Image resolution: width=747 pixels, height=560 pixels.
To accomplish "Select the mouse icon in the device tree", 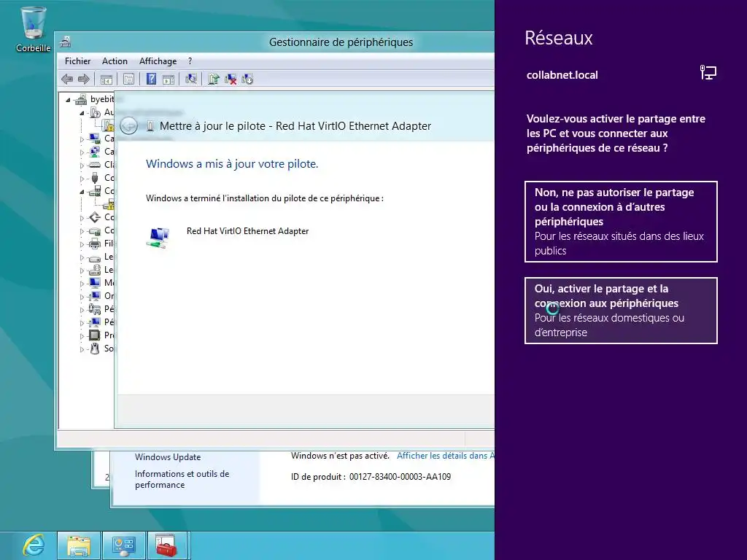I will (95, 349).
